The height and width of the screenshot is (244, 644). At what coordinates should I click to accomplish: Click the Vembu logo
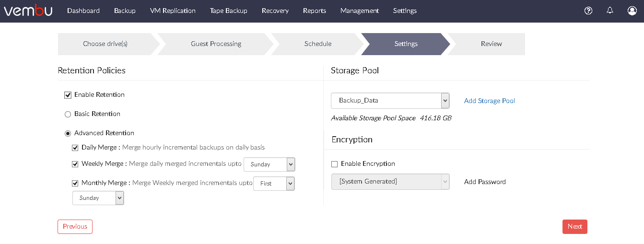point(28,11)
